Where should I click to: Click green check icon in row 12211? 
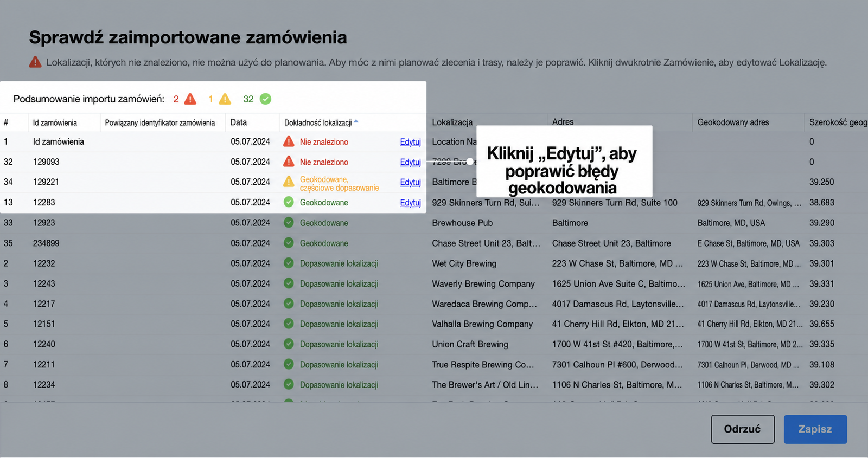(x=289, y=364)
